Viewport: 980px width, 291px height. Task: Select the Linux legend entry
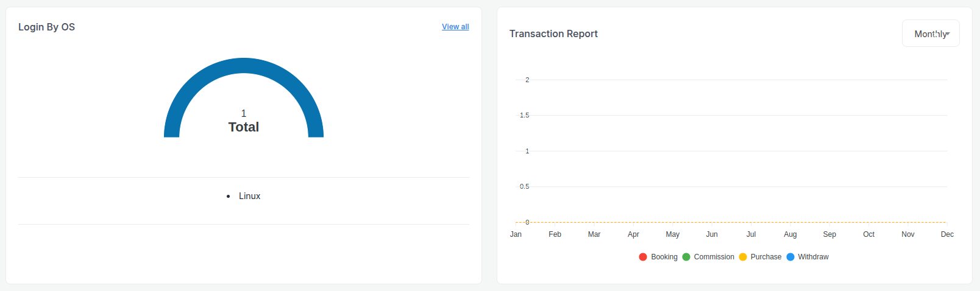(249, 196)
